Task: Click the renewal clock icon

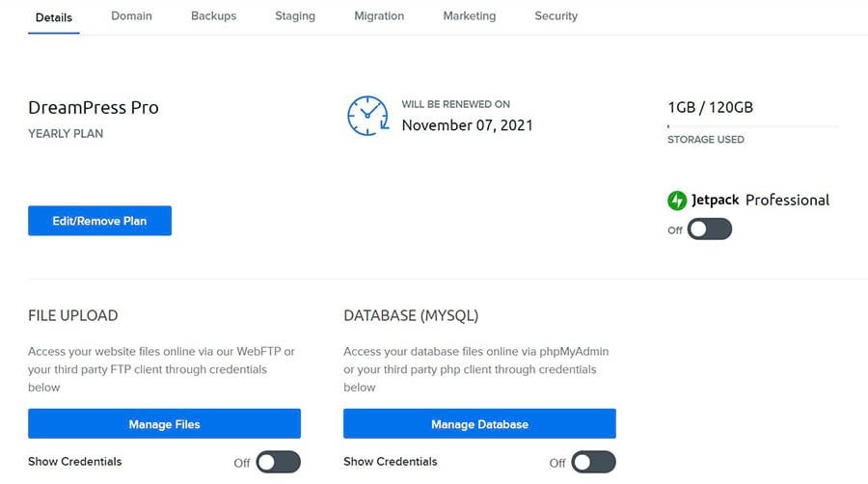Action: tap(367, 116)
